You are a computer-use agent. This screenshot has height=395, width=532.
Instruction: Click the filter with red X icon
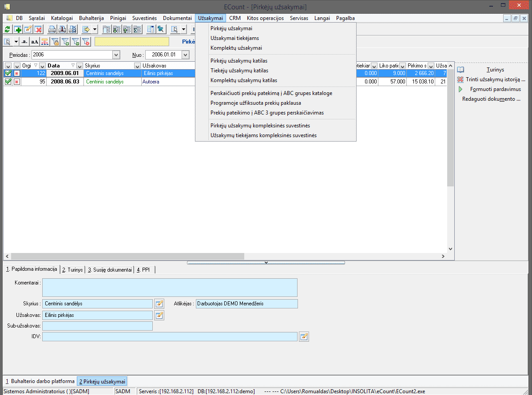pyautogui.click(x=86, y=42)
